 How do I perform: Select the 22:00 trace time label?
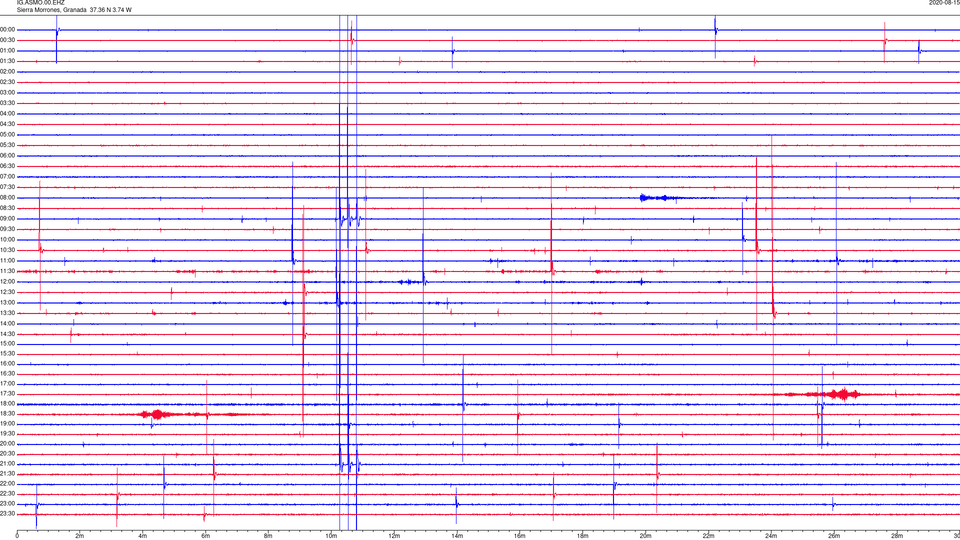coord(8,484)
